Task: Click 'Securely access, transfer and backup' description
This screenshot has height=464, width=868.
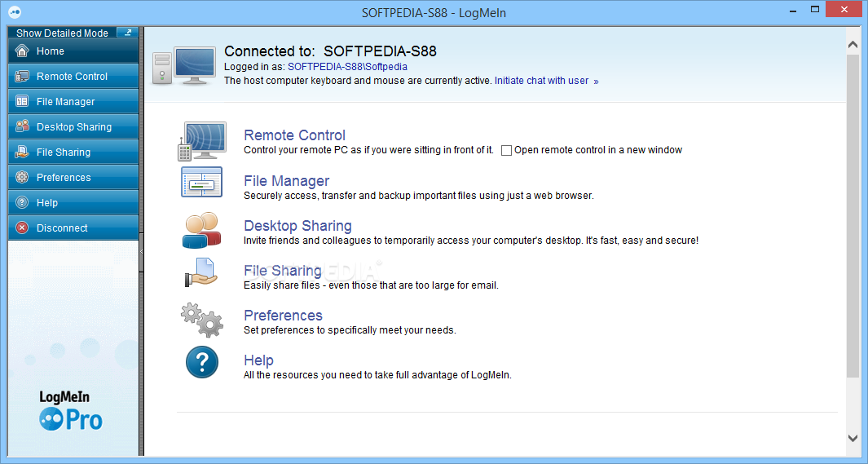Action: 418,196
